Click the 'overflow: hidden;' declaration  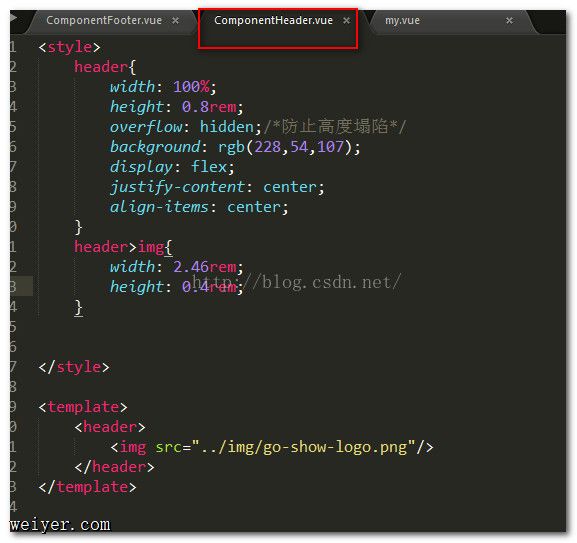(x=186, y=127)
